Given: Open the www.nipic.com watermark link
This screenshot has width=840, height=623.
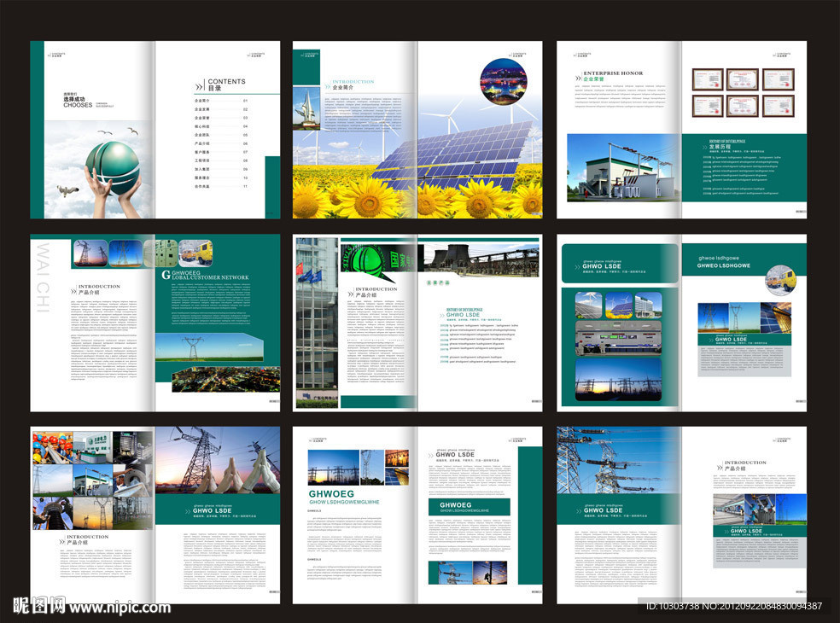Looking at the screenshot, I should pos(120,608).
